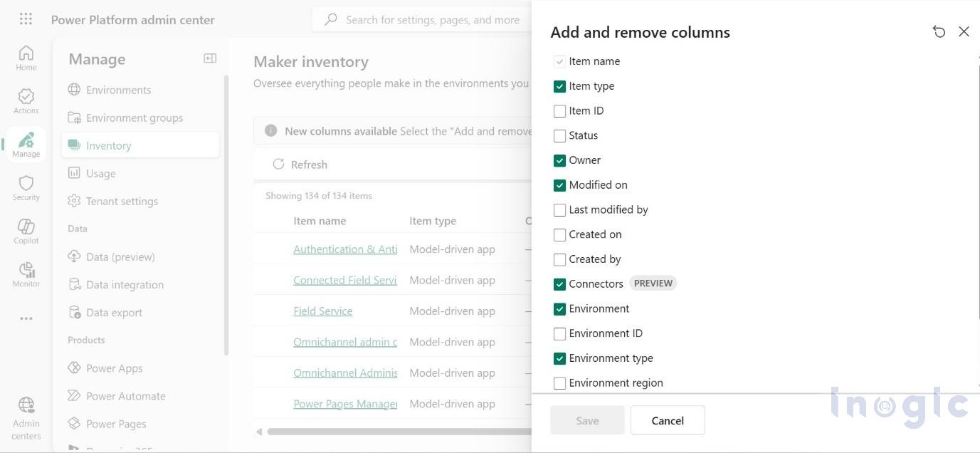Click the Refresh circular arrow icon
This screenshot has width=980, height=453.
coord(278,164)
